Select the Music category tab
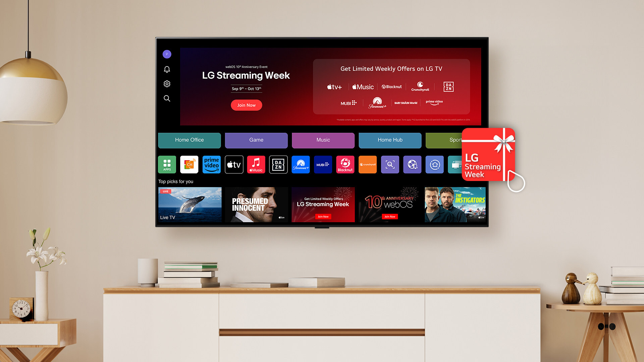Screen dimensions: 644x362 (x=322, y=140)
